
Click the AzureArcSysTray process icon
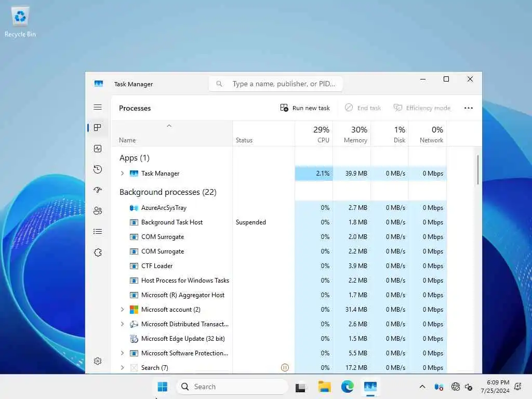pyautogui.click(x=134, y=208)
